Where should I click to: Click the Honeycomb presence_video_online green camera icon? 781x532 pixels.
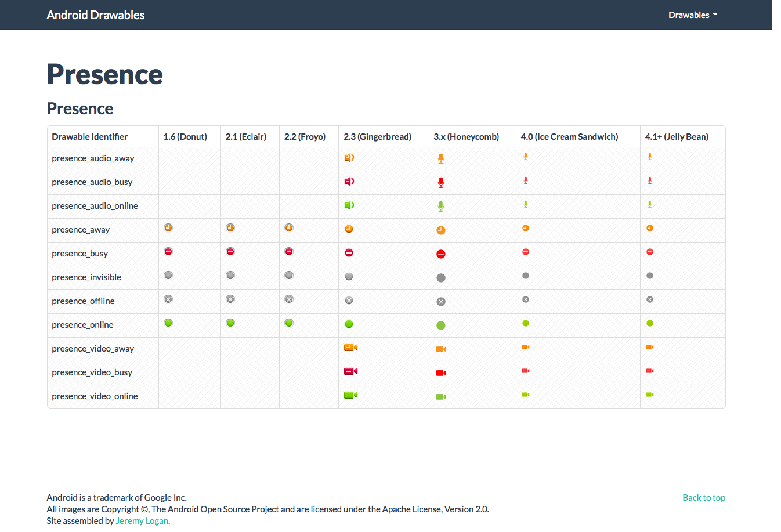tap(441, 397)
